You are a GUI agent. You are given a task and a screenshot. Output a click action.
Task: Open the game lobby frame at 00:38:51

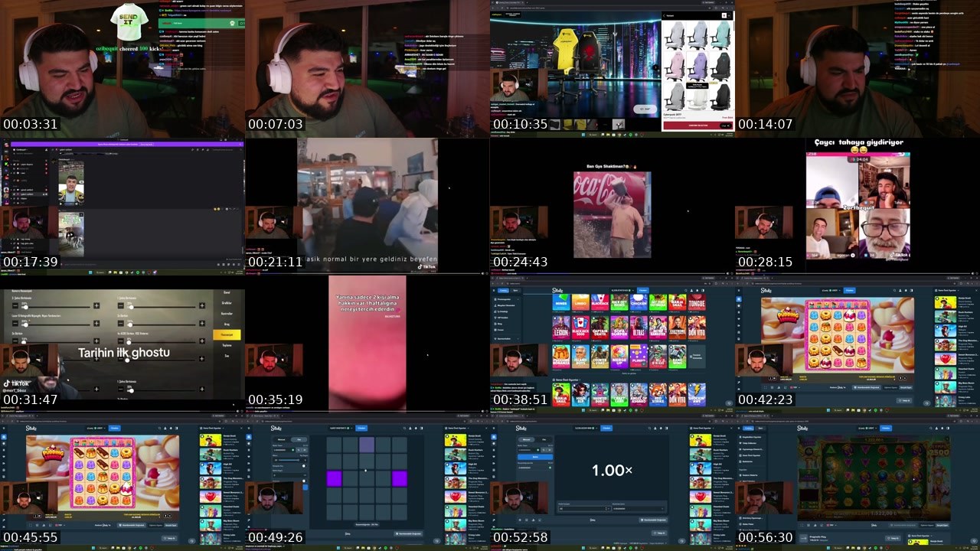click(x=612, y=344)
